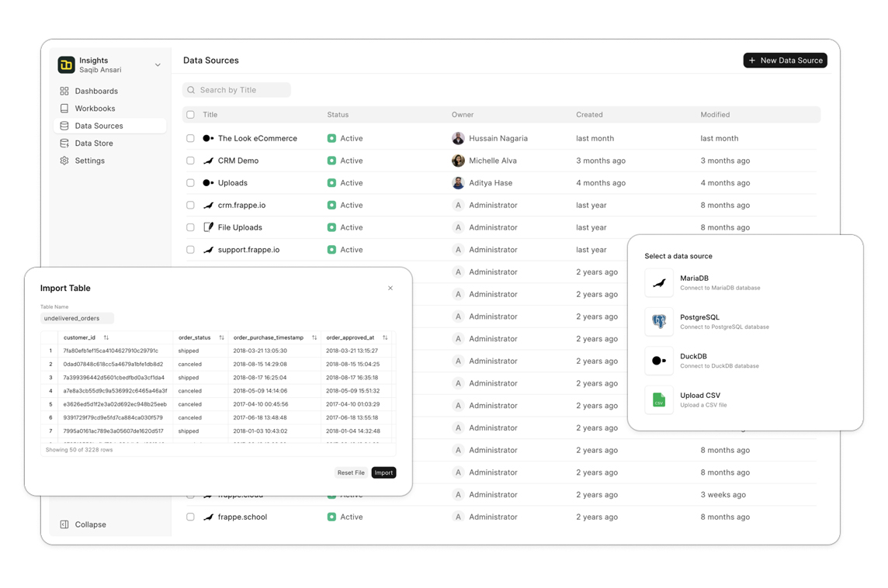Viewport: 888px width, 588px height.
Task: Click the MariaDB data source icon
Action: 659,283
